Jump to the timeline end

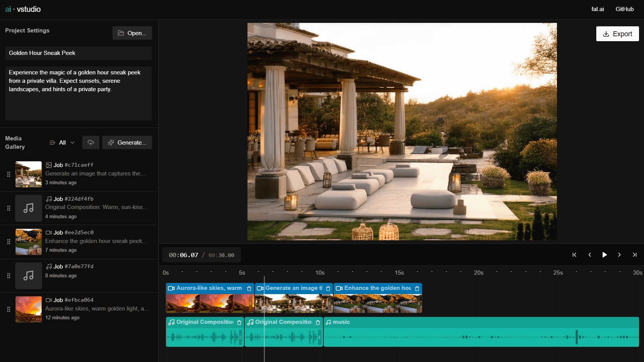634,255
